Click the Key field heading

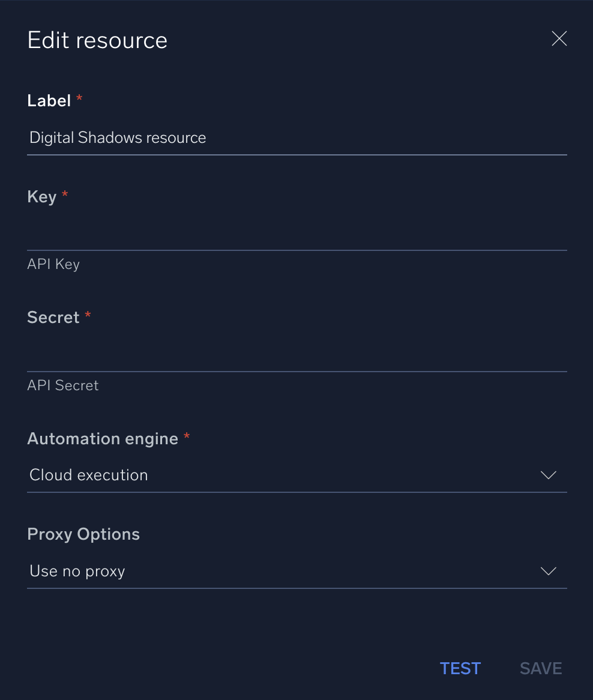click(x=42, y=197)
